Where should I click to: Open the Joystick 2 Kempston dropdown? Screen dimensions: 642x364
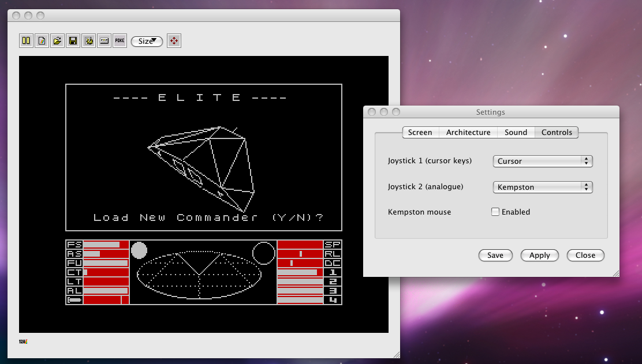[x=543, y=187]
